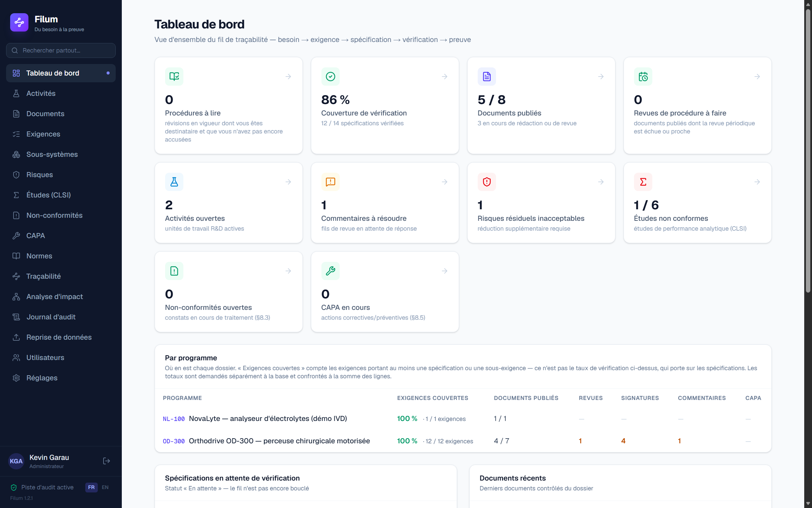The image size is (812, 508).
Task: Click the Revues de procédure calendar icon
Action: point(643,77)
